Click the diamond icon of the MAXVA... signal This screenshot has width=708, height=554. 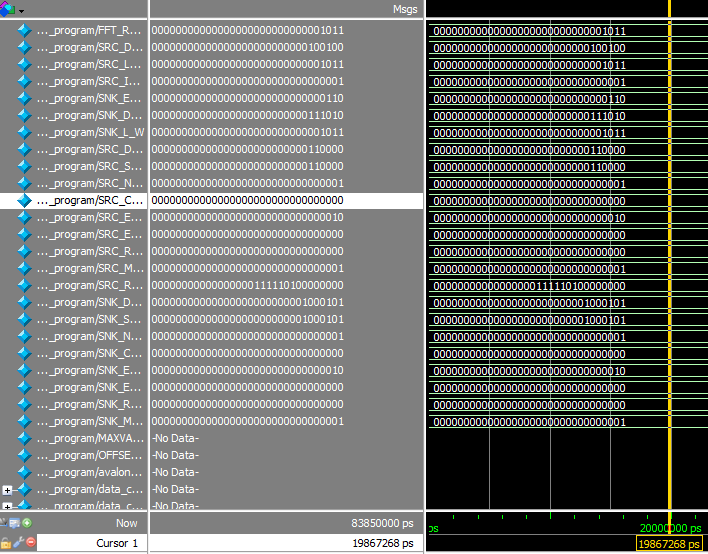point(24,438)
